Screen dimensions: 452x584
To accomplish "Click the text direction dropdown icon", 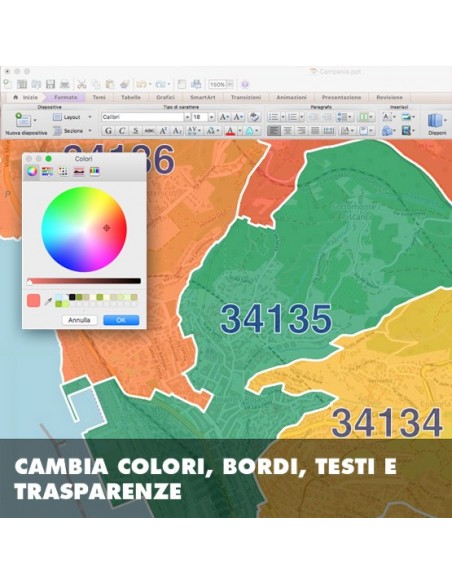I will 347,131.
